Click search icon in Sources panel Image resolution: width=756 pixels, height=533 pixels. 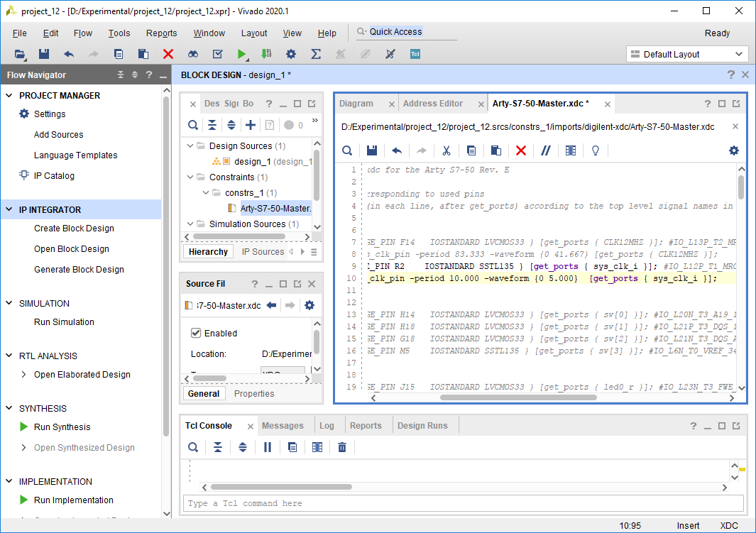[x=193, y=126]
